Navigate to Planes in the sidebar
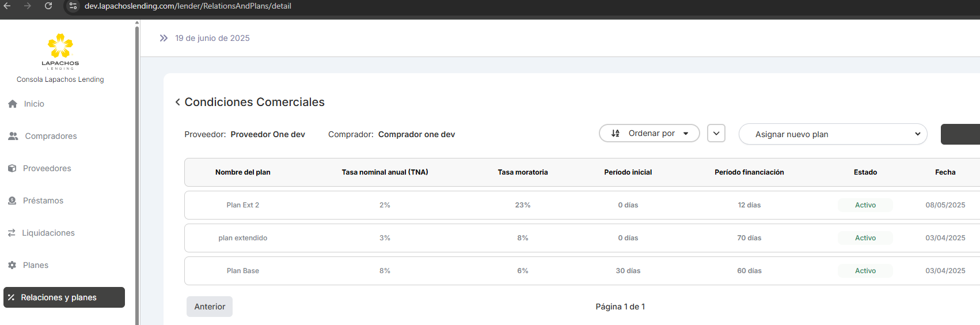Image resolution: width=980 pixels, height=325 pixels. point(36,265)
